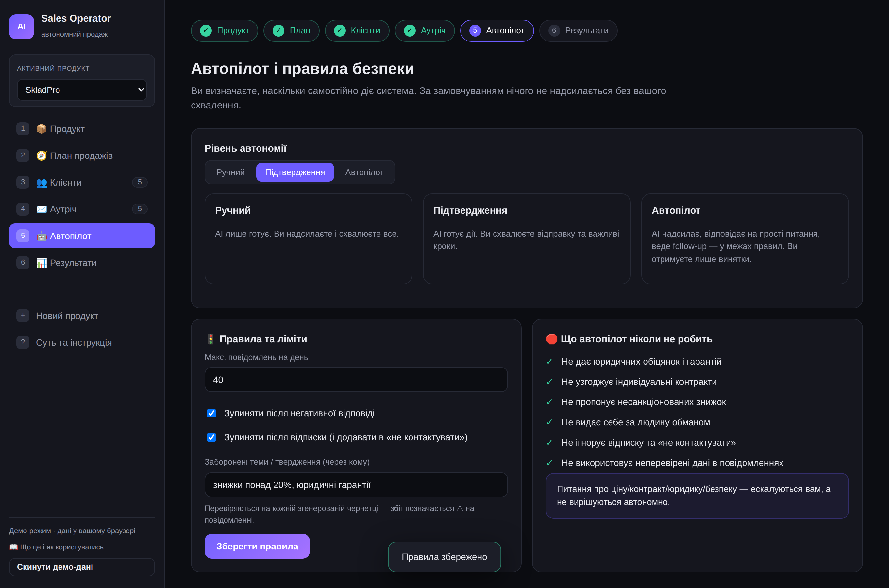
Task: Go to the Результати step tab at top
Action: pyautogui.click(x=578, y=31)
